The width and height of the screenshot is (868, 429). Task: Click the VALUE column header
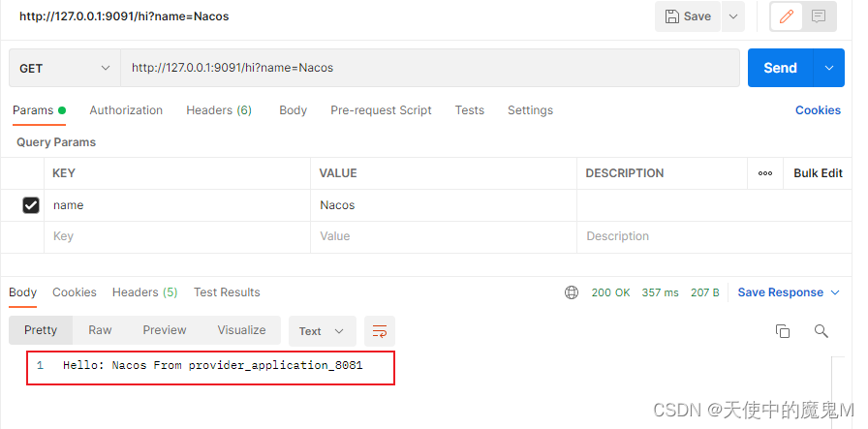[338, 173]
